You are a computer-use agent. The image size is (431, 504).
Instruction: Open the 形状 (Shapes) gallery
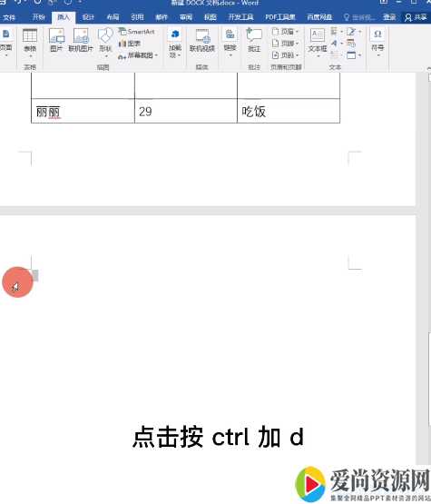pyautogui.click(x=105, y=43)
